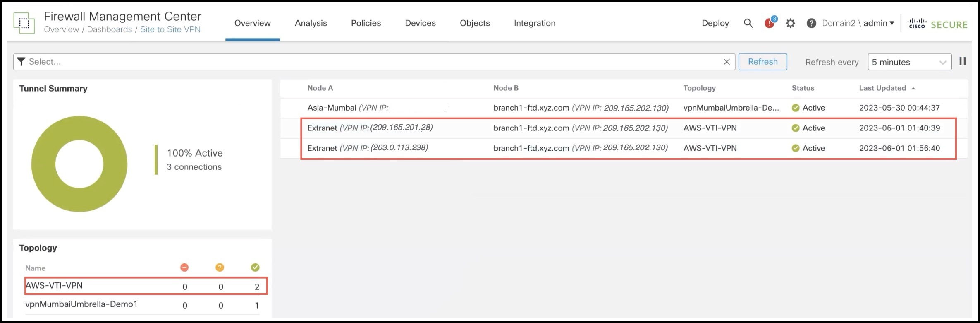
Task: Click Node B cell in Asia-Mumbai row
Action: [581, 108]
